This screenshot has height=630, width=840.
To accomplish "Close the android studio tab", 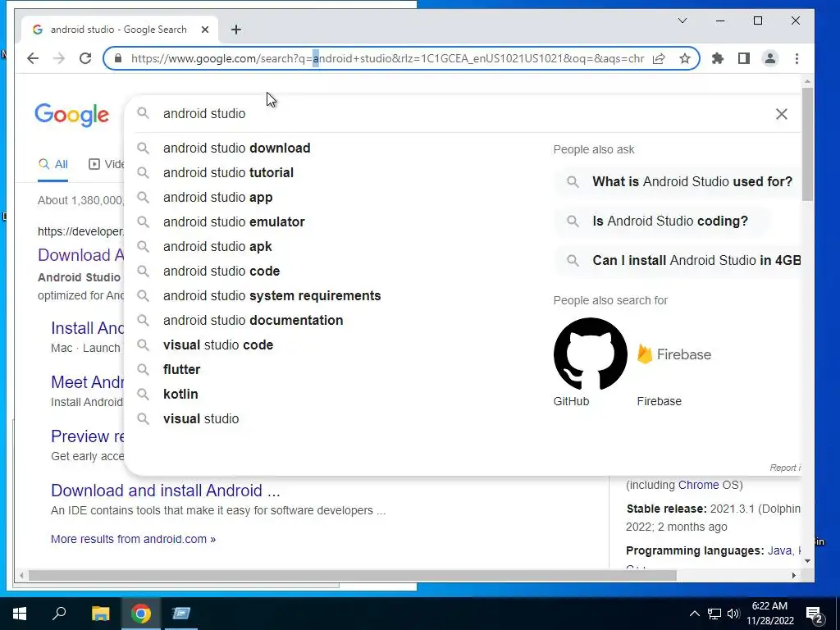I will click(x=204, y=30).
